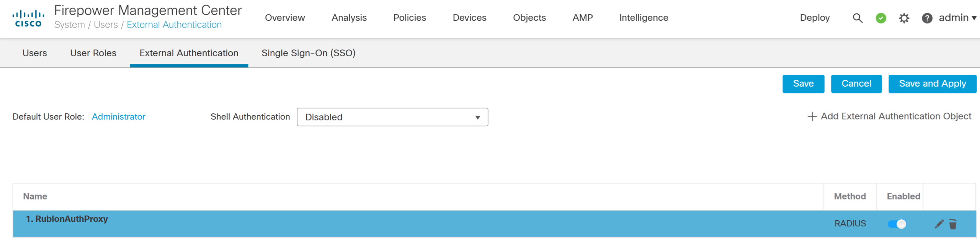Viewport: 980px width, 239px height.
Task: Click the Administrator default role link
Action: [118, 117]
